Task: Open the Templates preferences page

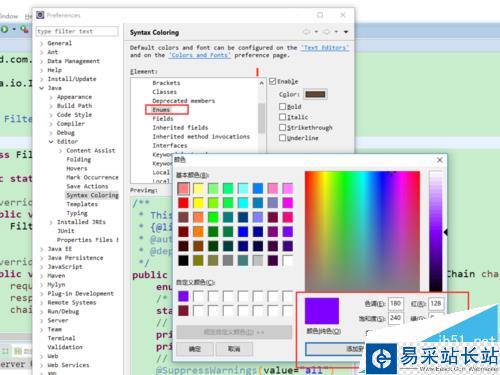Action: coord(82,204)
